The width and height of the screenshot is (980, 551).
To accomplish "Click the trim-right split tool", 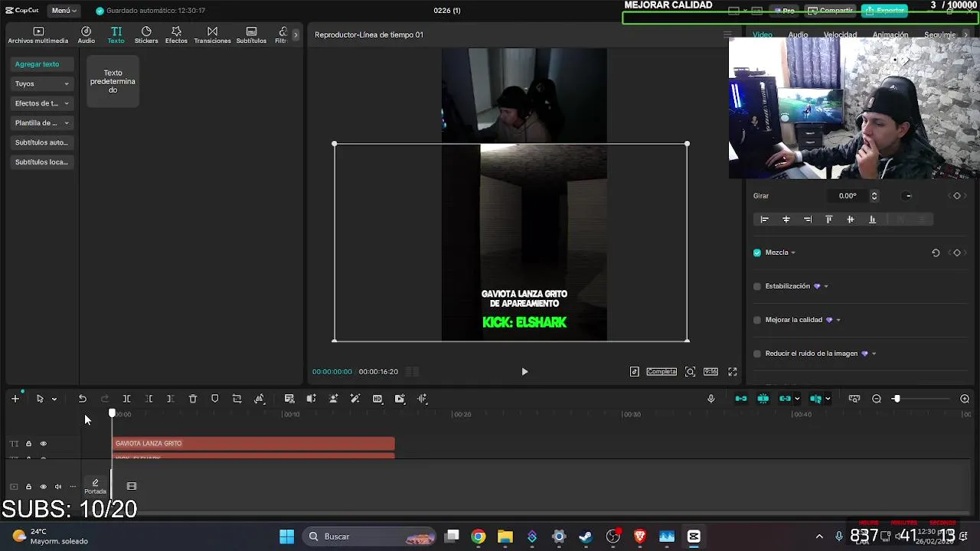I will pos(171,399).
